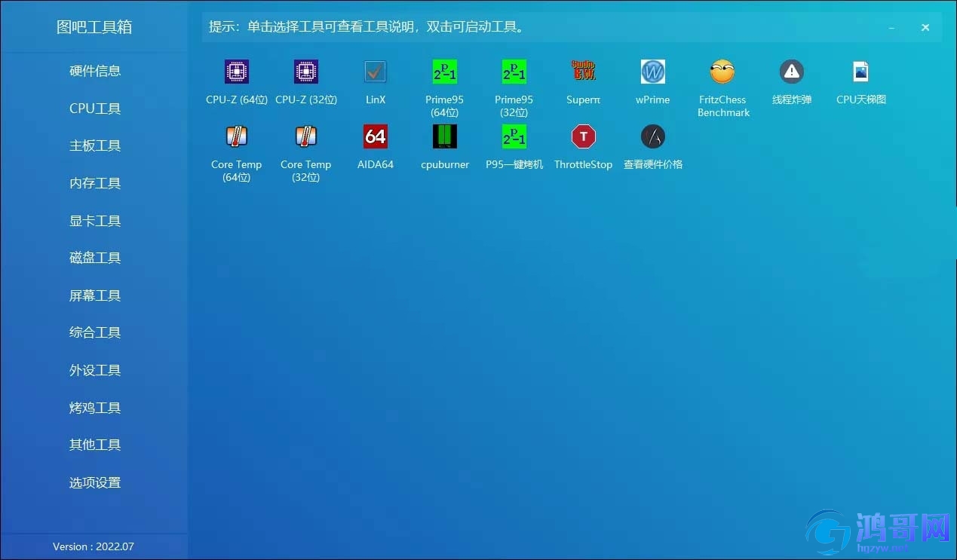The image size is (957, 560).
Task: Select the CPU-Z (32位) tool icon
Action: click(x=306, y=72)
